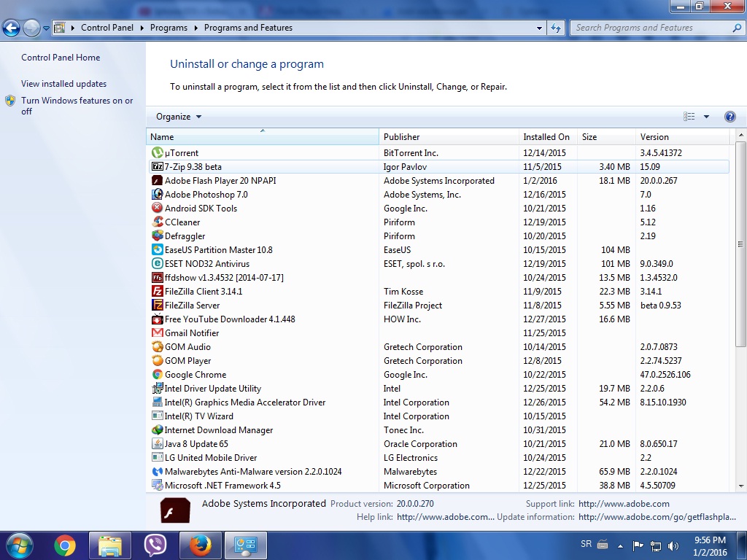Launch Google Chrome from the taskbar

tap(65, 545)
